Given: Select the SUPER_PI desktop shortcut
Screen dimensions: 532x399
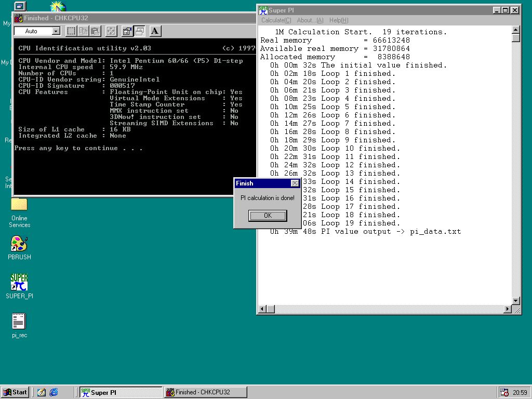Looking at the screenshot, I should (x=19, y=286).
